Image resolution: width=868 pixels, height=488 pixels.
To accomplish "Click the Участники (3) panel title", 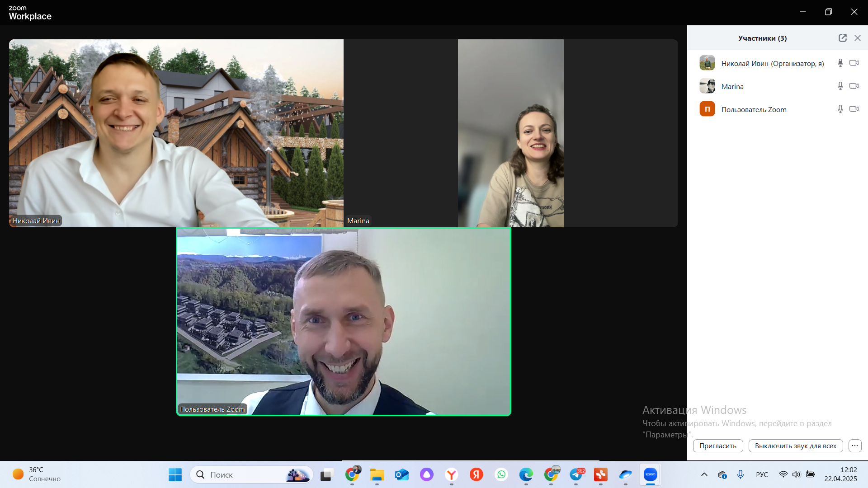I will [x=762, y=38].
